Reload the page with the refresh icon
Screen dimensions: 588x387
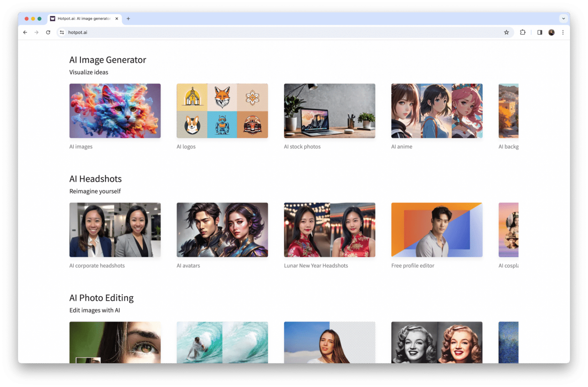pos(48,33)
